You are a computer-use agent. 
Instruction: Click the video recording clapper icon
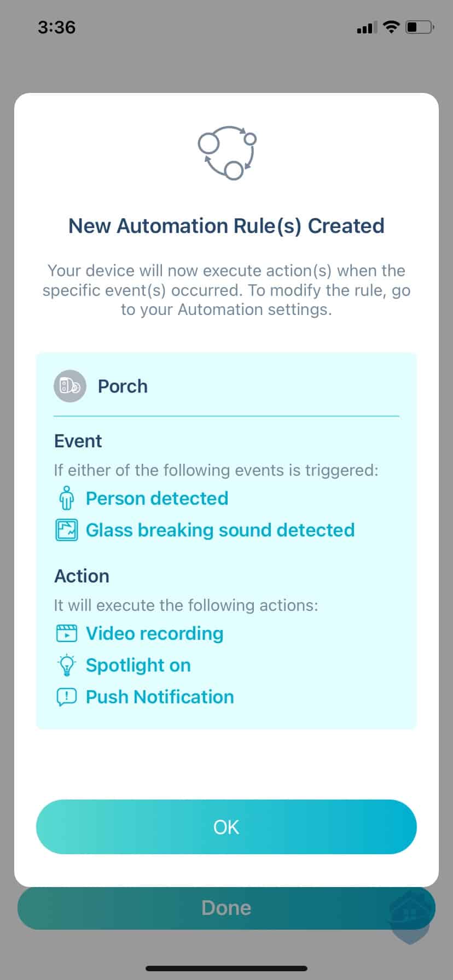click(x=67, y=633)
